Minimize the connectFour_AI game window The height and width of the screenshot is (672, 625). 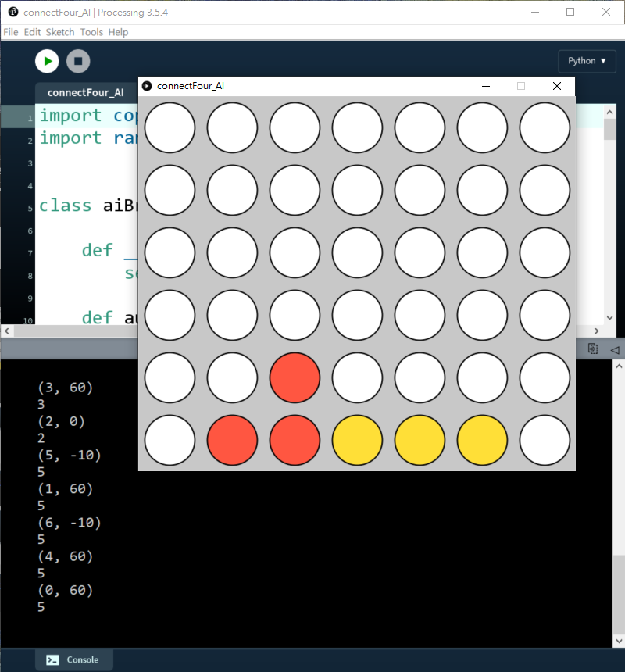(x=486, y=86)
